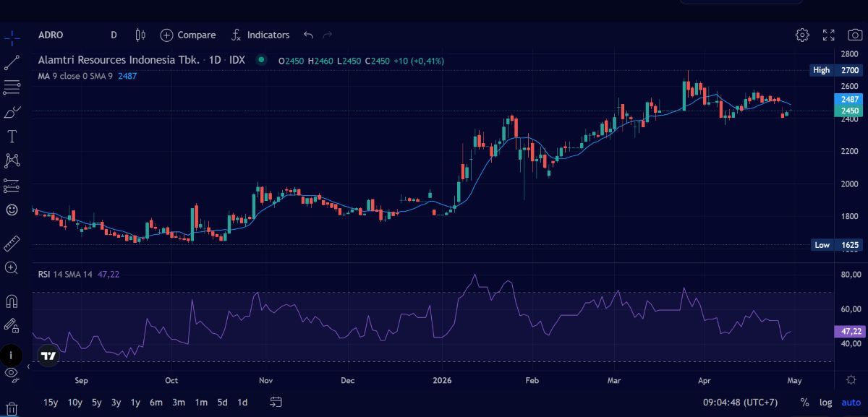Screen dimensions: 868x417
Task: Toggle percent scale
Action: click(804, 402)
